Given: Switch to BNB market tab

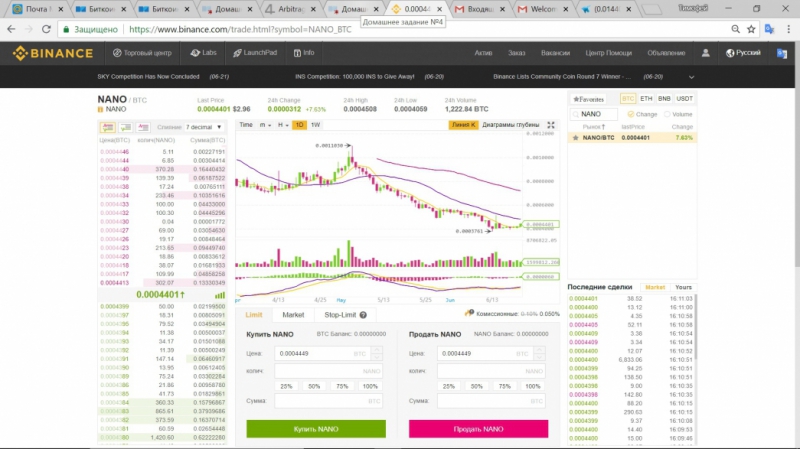Looking at the screenshot, I should (664, 98).
